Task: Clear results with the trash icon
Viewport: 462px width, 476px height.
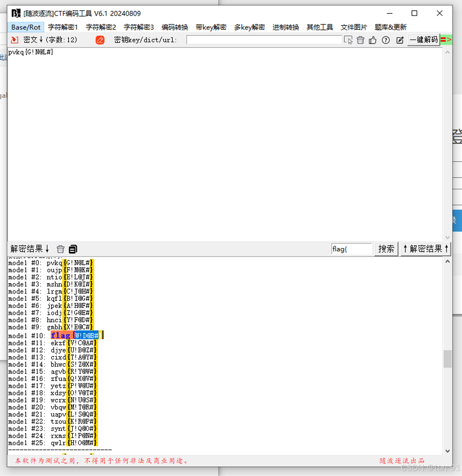Action: click(61, 249)
